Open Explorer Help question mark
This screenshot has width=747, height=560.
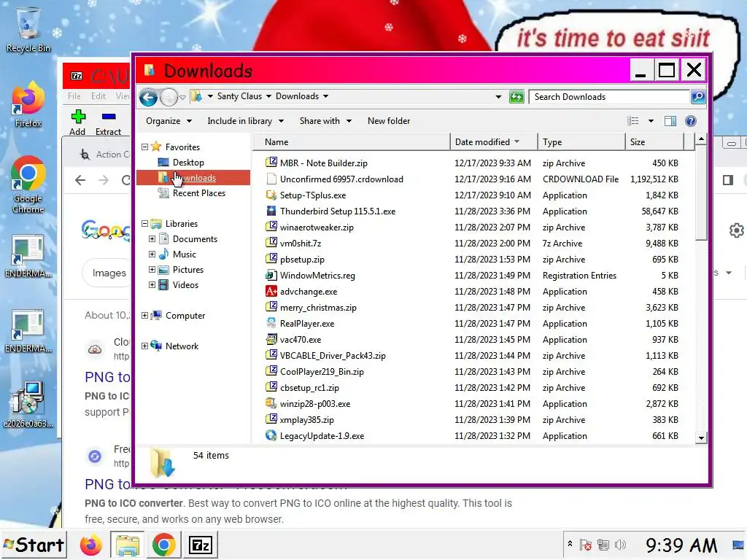[691, 121]
